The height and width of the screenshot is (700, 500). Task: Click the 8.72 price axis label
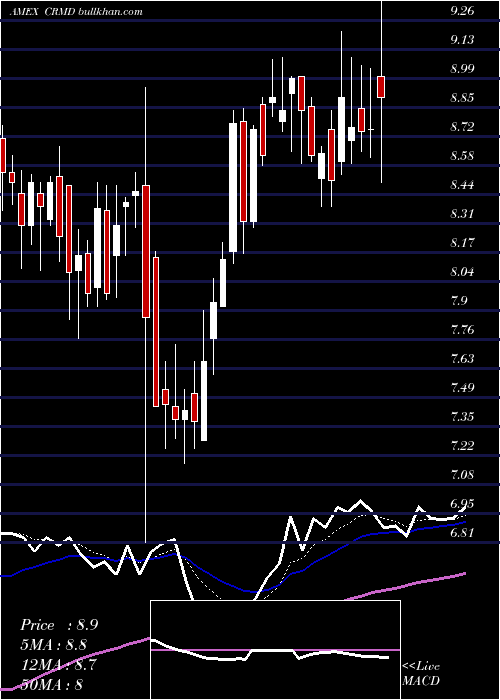[x=462, y=127]
